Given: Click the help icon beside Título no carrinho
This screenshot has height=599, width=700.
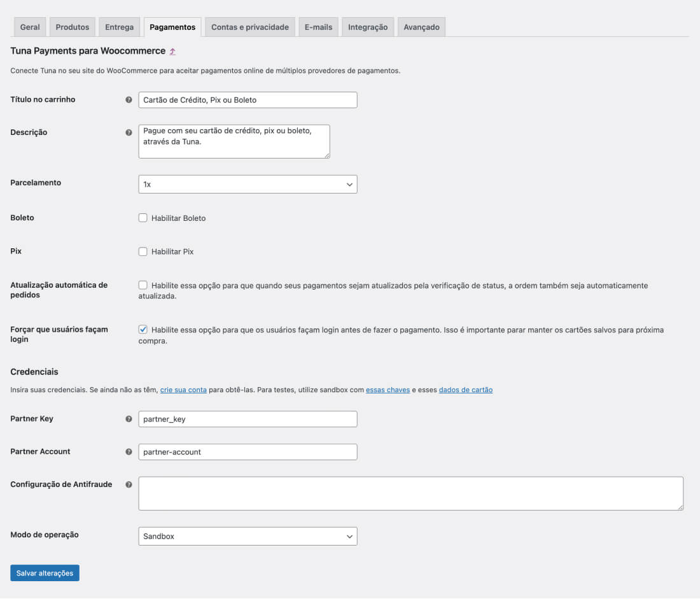Looking at the screenshot, I should point(129,99).
